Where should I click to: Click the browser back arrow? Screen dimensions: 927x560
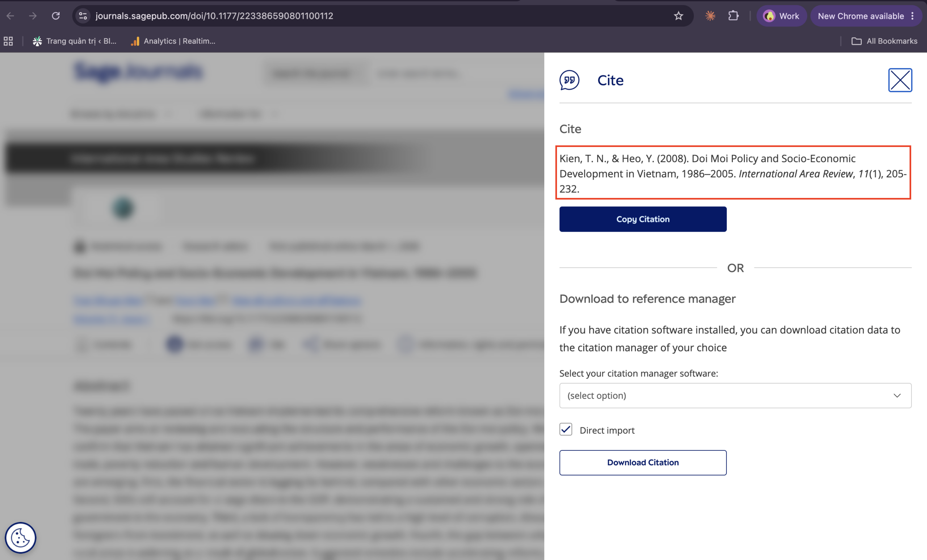[11, 16]
